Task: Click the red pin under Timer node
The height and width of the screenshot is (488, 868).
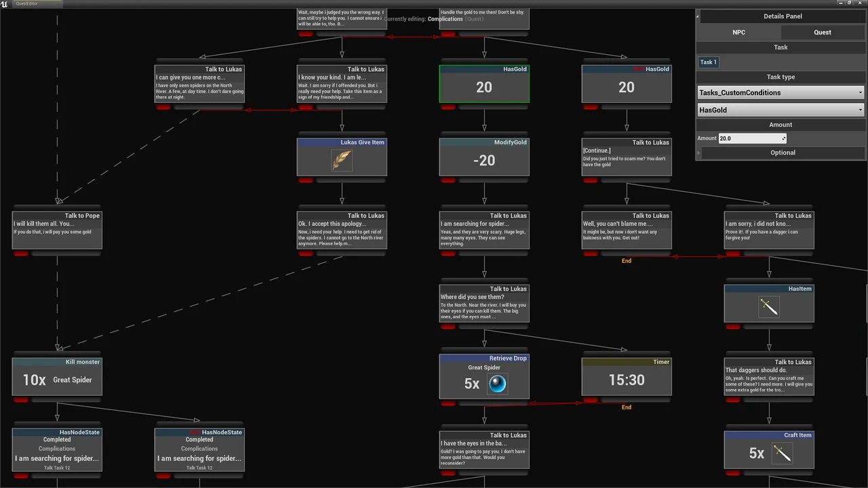Action: click(x=590, y=400)
